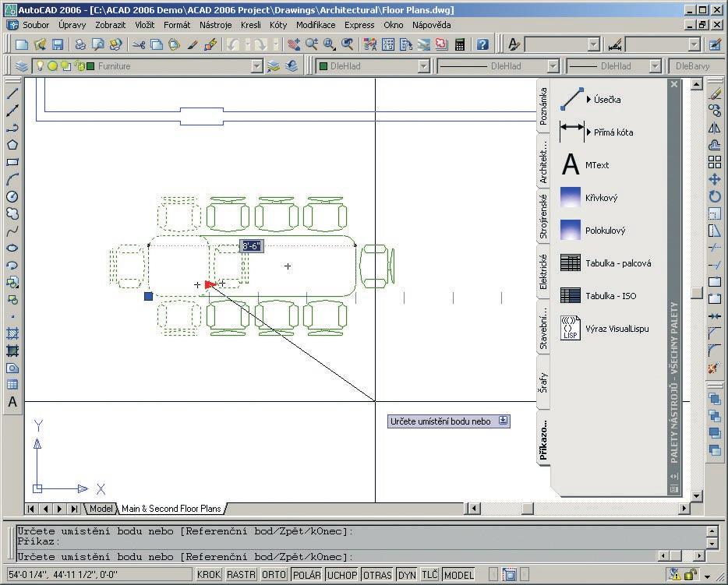Choose the Polokulový gradient swatch
728x585 pixels.
click(570, 230)
